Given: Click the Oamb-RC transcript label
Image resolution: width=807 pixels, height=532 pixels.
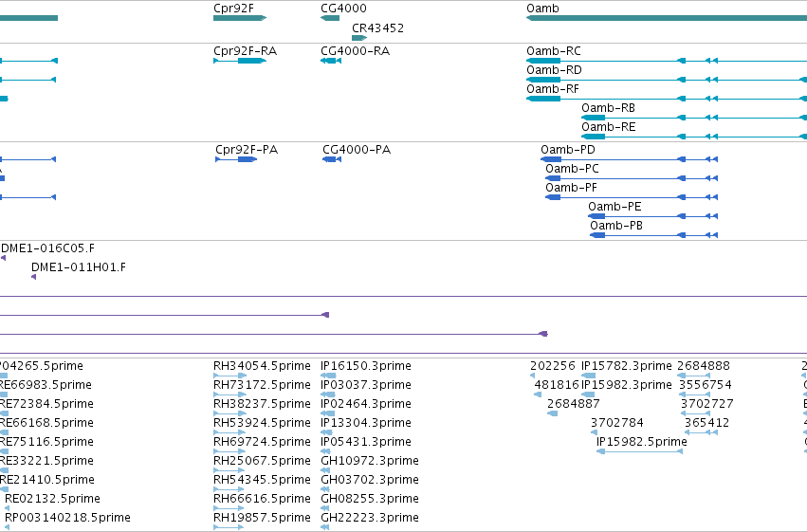Looking at the screenshot, I should [553, 51].
